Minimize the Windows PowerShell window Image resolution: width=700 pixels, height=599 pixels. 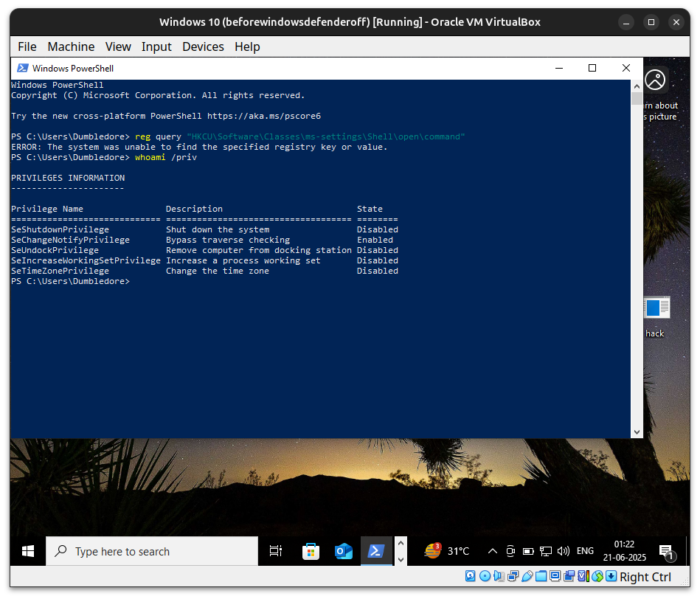coord(559,68)
